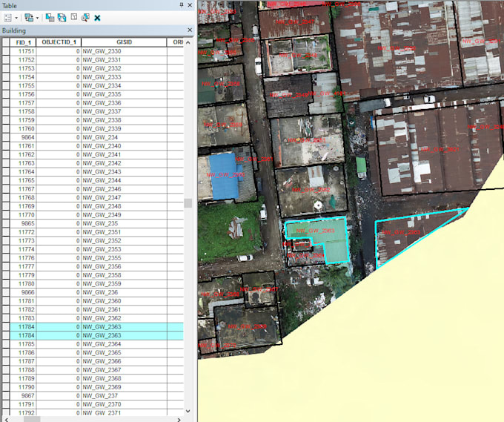Expand the Related Tables dropdown arrow
Viewport: 504px width, 422px height.
point(37,18)
